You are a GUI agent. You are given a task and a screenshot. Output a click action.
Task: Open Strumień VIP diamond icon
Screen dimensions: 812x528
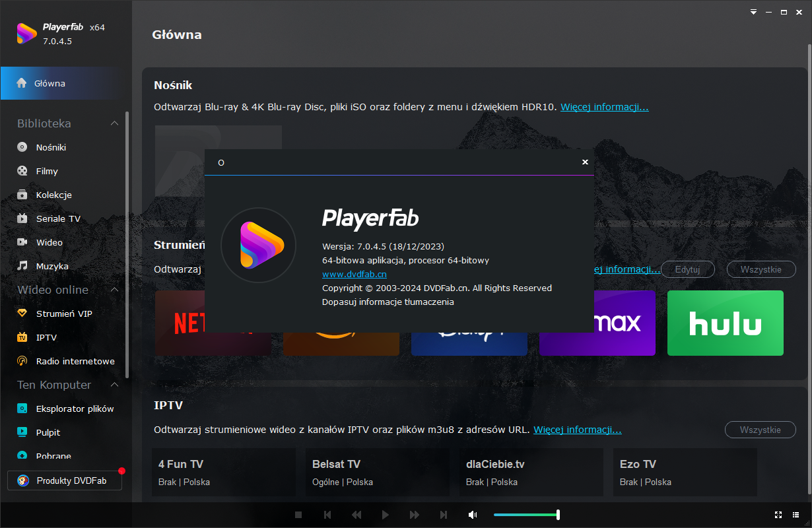coord(22,313)
